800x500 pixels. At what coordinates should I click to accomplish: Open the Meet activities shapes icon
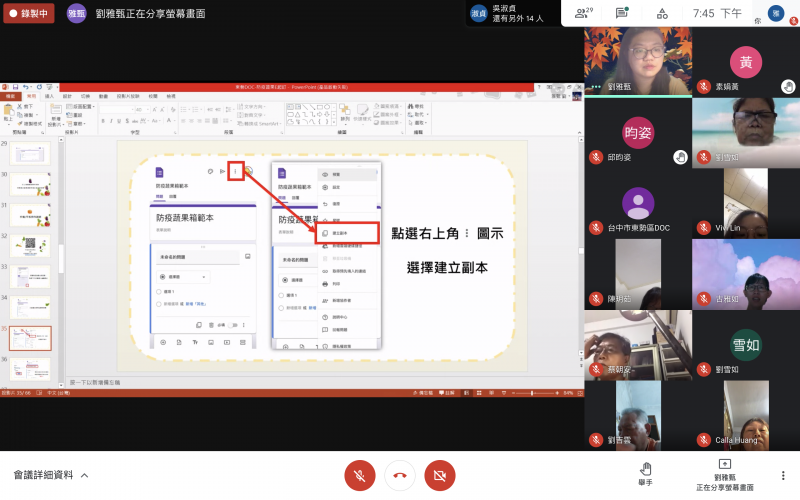(662, 14)
